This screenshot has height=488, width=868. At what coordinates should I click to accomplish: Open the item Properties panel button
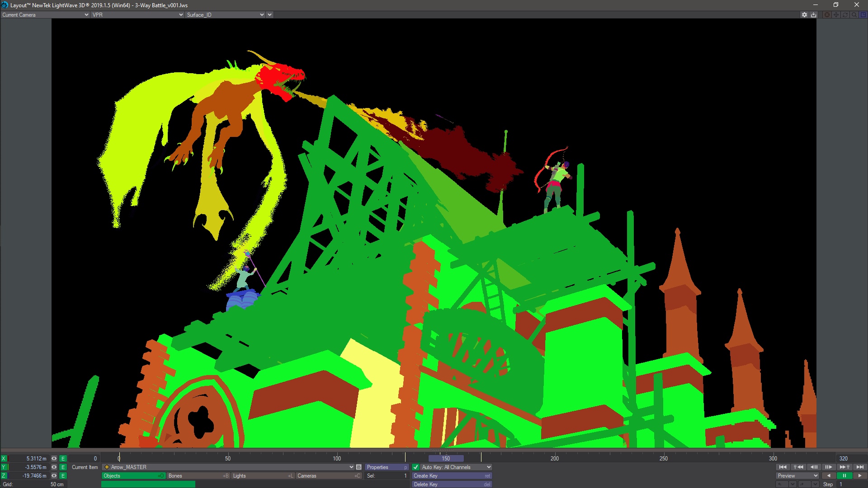point(387,467)
